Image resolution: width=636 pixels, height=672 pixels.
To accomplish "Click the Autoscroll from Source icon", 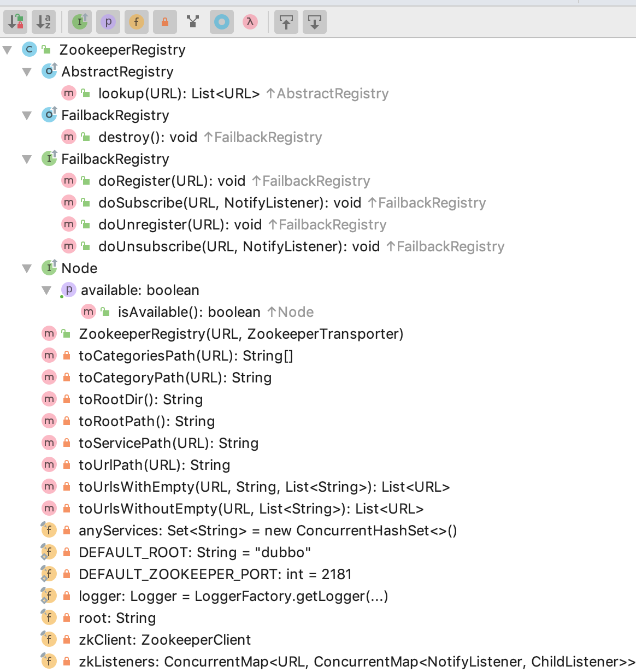I will (315, 22).
